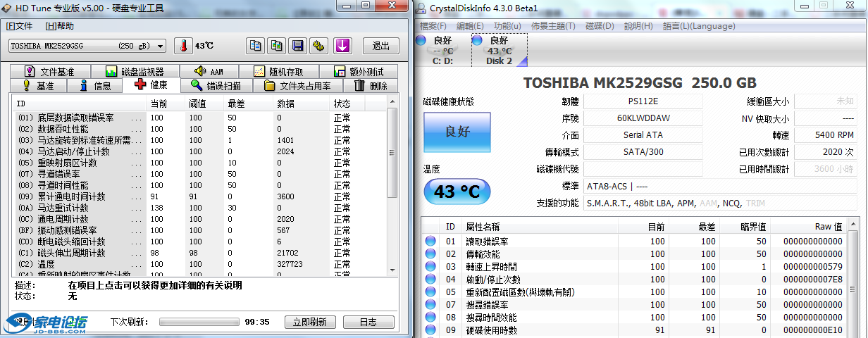The image size is (868, 338).
Task: Select the 啟動/停止次數 attribute row
Action: [x=634, y=280]
